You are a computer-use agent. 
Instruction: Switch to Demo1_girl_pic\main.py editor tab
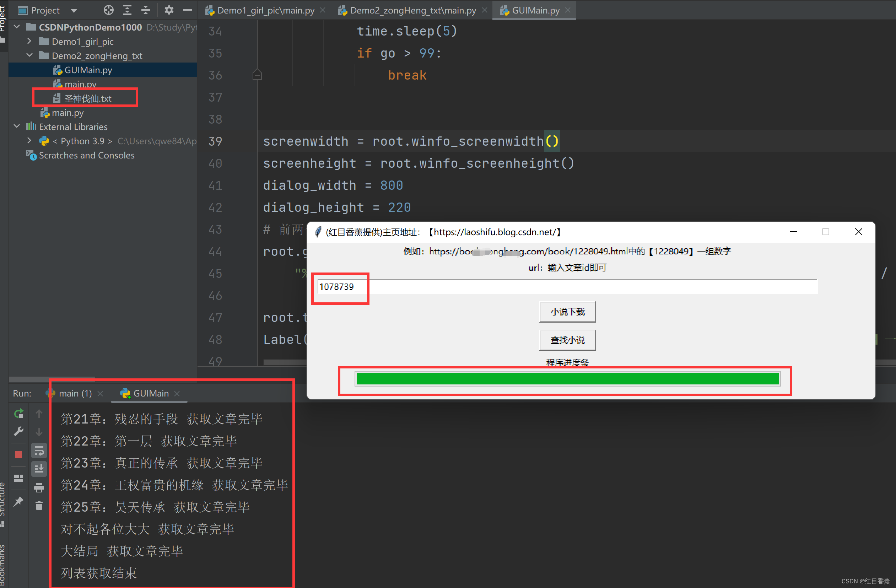click(x=265, y=10)
